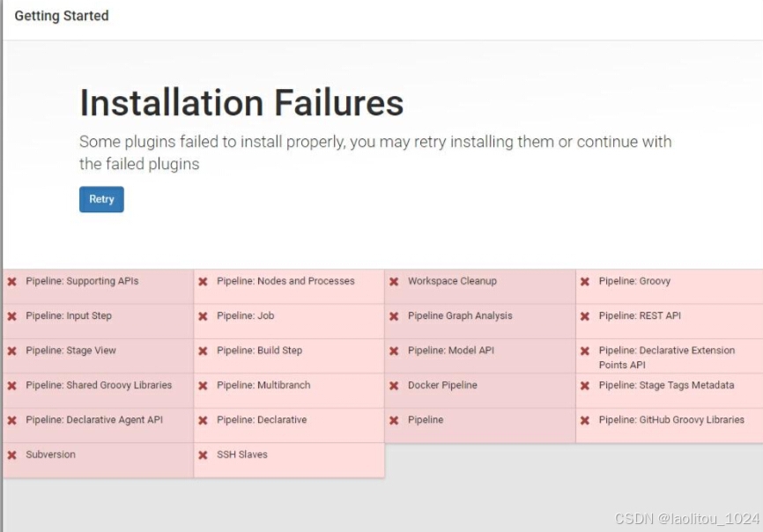Select the 'Docker Pipeline' plugin name
Image resolution: width=763 pixels, height=532 pixels.
(x=442, y=385)
